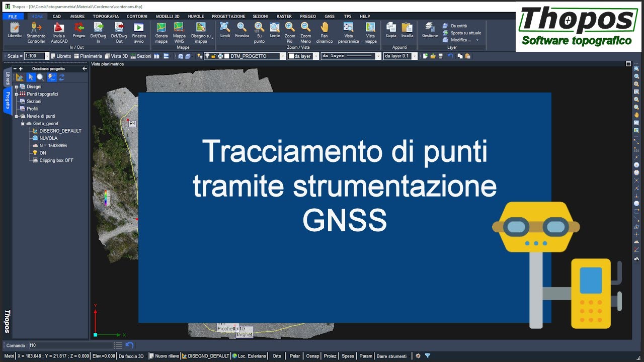Toggle Polar mode in status bar
Screen dimensions: 644x362
pyautogui.click(x=295, y=356)
